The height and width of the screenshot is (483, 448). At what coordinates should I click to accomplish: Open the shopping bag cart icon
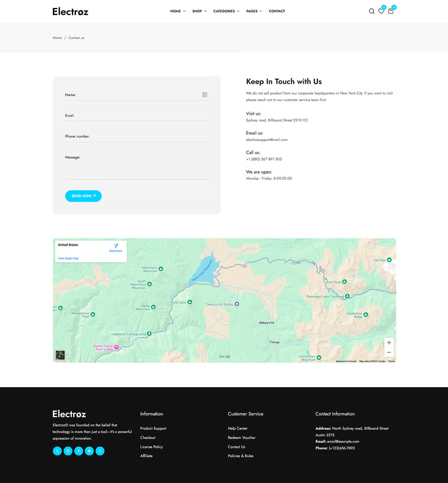pyautogui.click(x=391, y=11)
